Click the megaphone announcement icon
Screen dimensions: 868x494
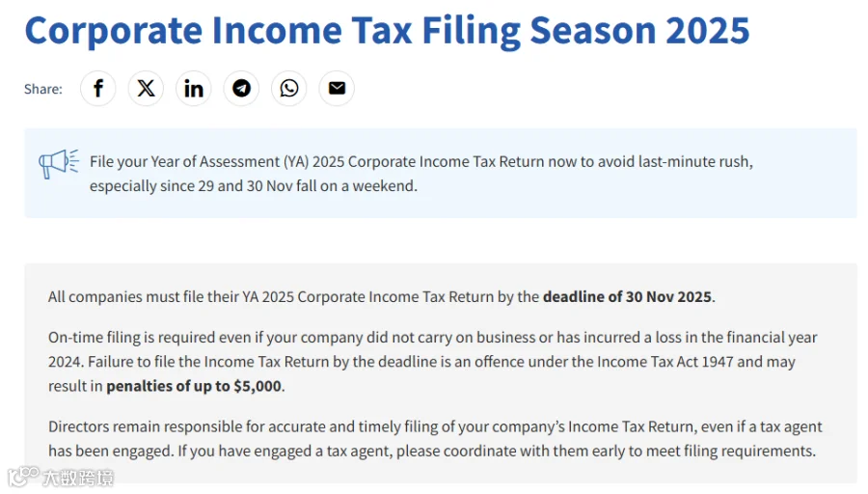pos(59,163)
